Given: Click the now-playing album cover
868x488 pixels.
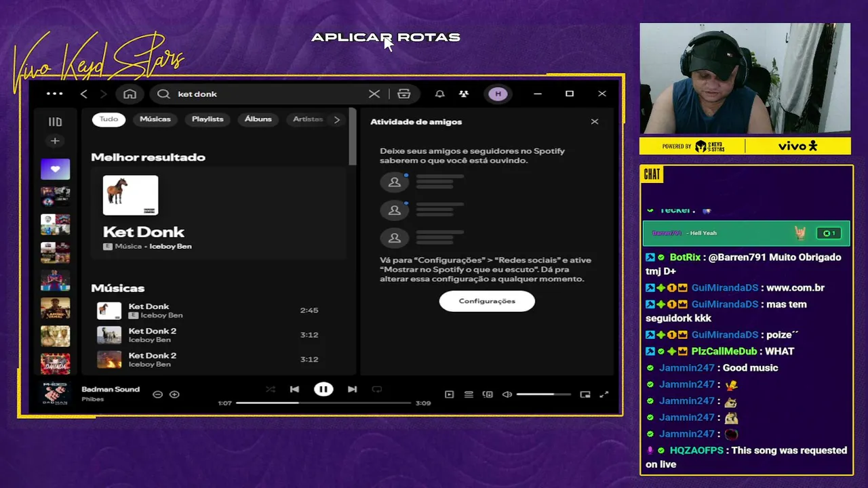Looking at the screenshot, I should (56, 394).
